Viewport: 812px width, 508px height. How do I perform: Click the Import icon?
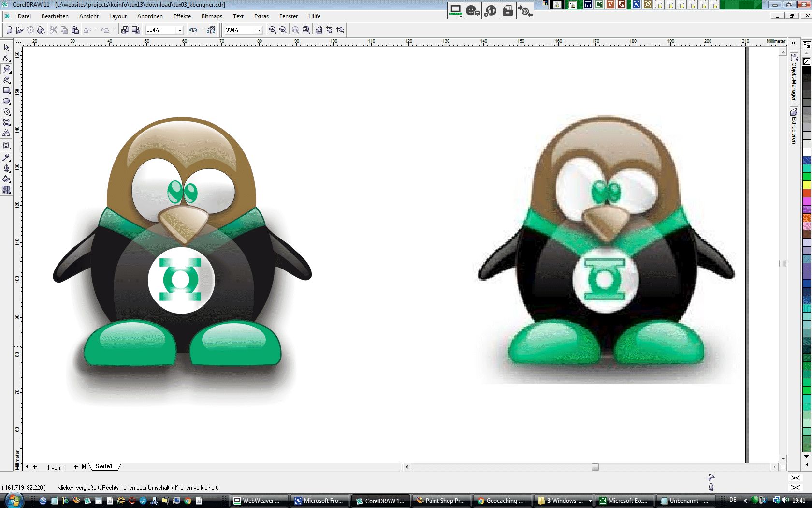coord(125,30)
